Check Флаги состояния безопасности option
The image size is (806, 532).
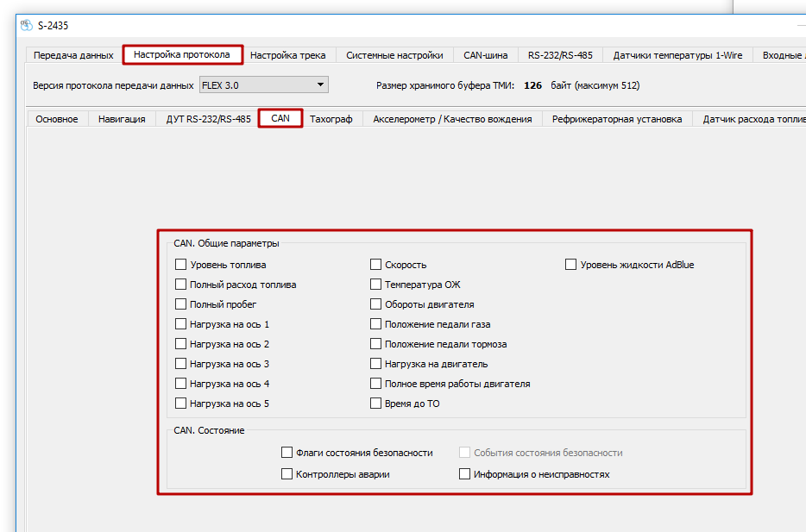pyautogui.click(x=287, y=453)
